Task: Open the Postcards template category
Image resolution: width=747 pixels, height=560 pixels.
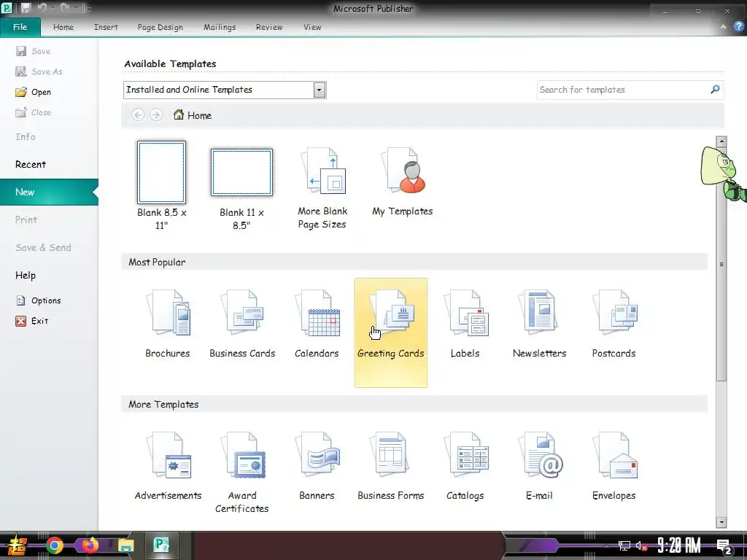Action: [614, 324]
